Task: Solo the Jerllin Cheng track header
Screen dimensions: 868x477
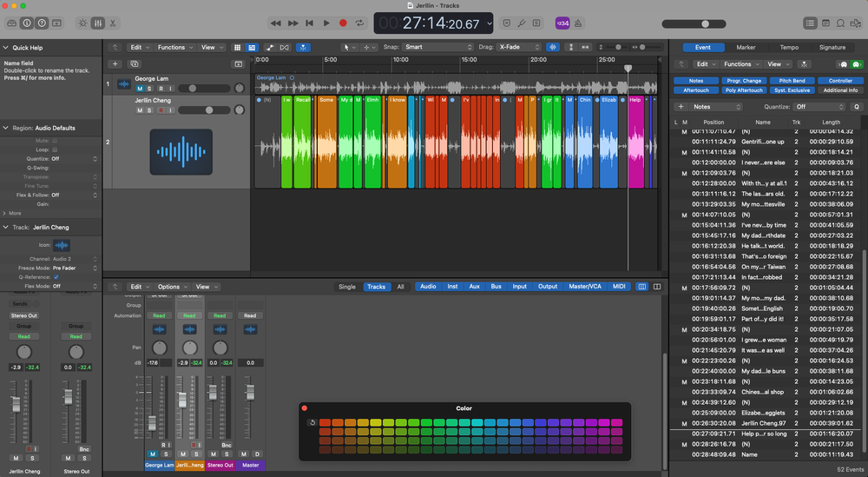Action: pos(149,110)
